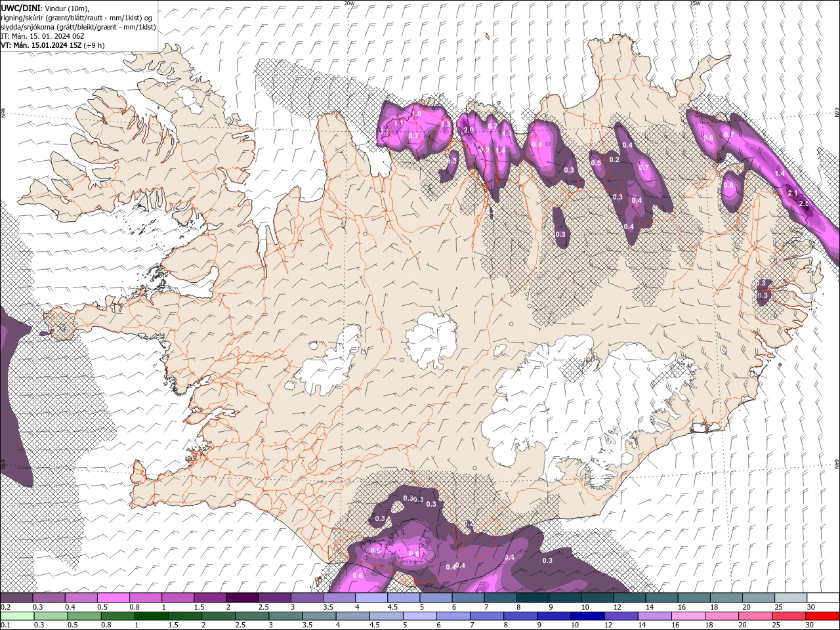840x630 pixels.
Task: Select upper-row legend swatch between 0.8 and 1
Action: pos(145,598)
